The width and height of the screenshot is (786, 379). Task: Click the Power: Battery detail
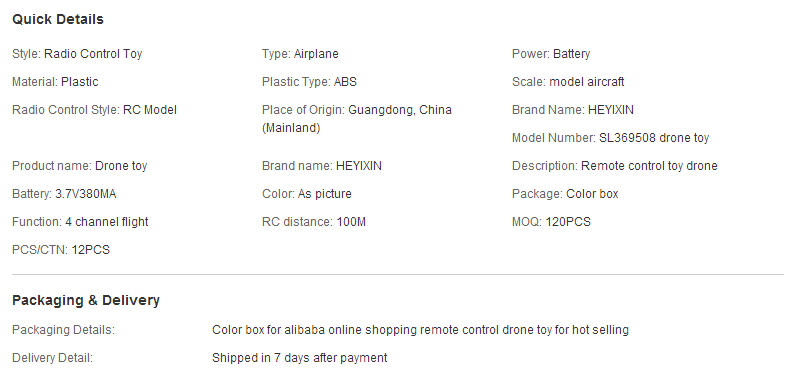coord(551,54)
